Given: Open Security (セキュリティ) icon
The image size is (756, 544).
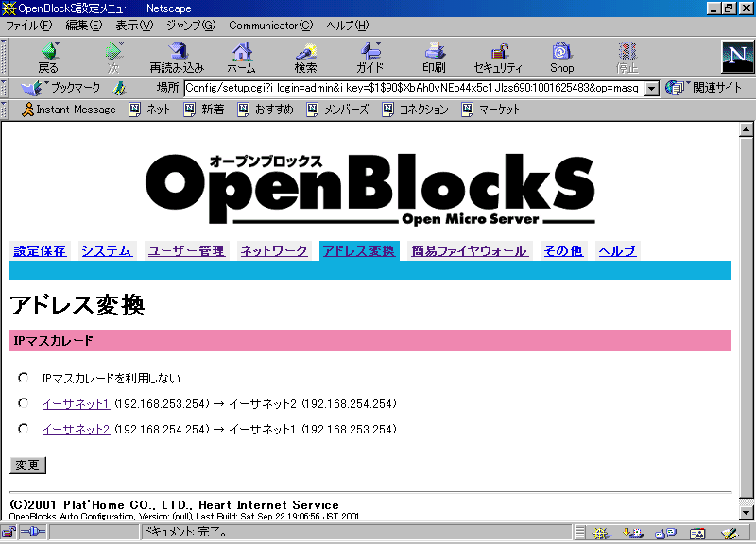Looking at the screenshot, I should (498, 58).
